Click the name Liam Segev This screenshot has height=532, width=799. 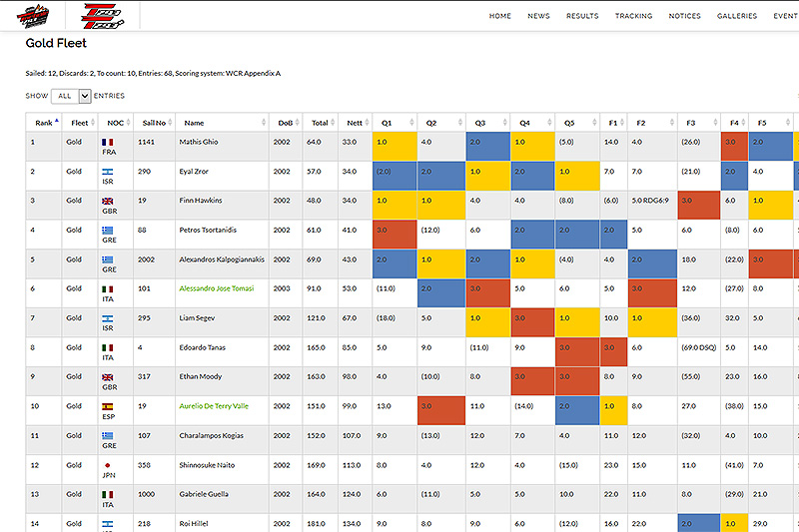(197, 318)
